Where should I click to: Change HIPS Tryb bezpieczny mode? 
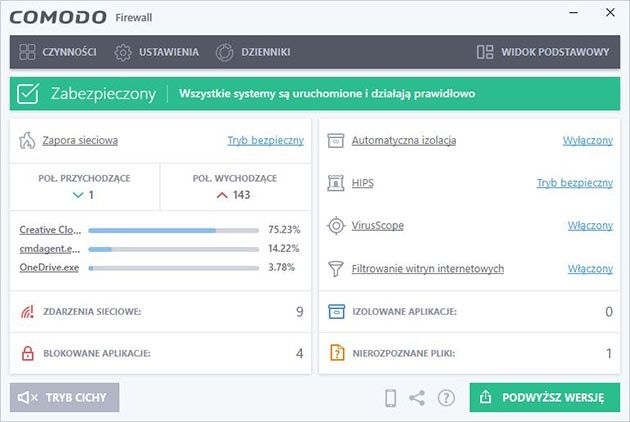click(575, 183)
